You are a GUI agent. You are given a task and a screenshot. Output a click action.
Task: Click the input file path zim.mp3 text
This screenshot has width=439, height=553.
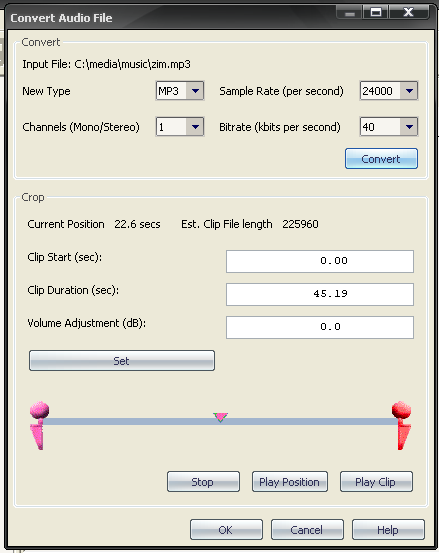pos(132,64)
